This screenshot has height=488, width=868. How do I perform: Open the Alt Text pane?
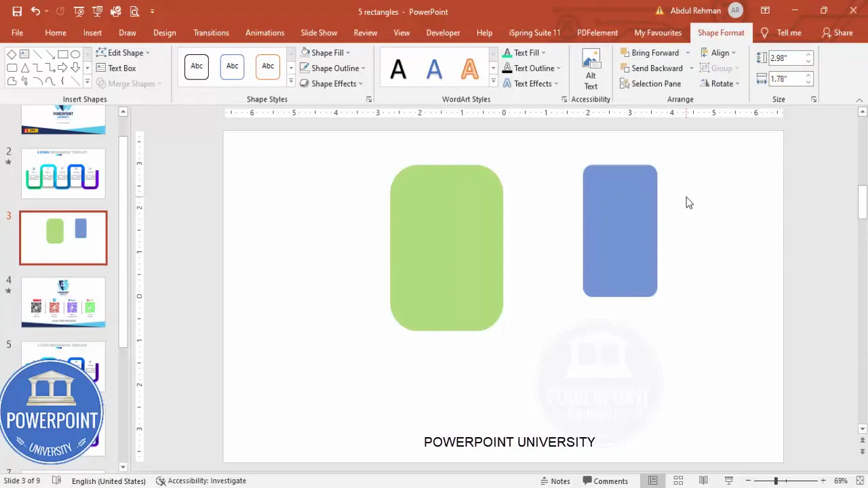coord(591,70)
